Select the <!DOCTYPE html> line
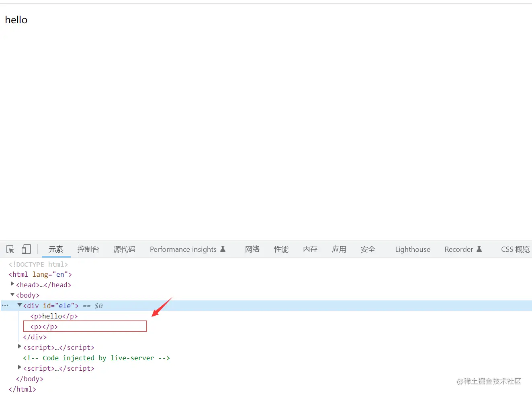 click(38, 264)
